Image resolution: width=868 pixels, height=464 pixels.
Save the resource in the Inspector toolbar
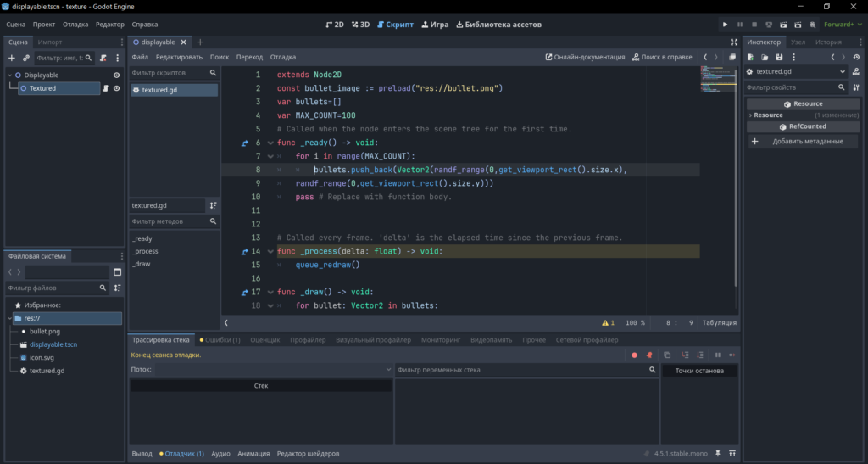pyautogui.click(x=779, y=57)
